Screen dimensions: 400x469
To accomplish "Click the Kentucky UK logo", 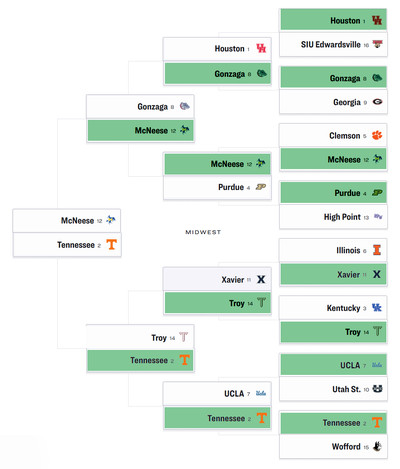I will pos(377,307).
